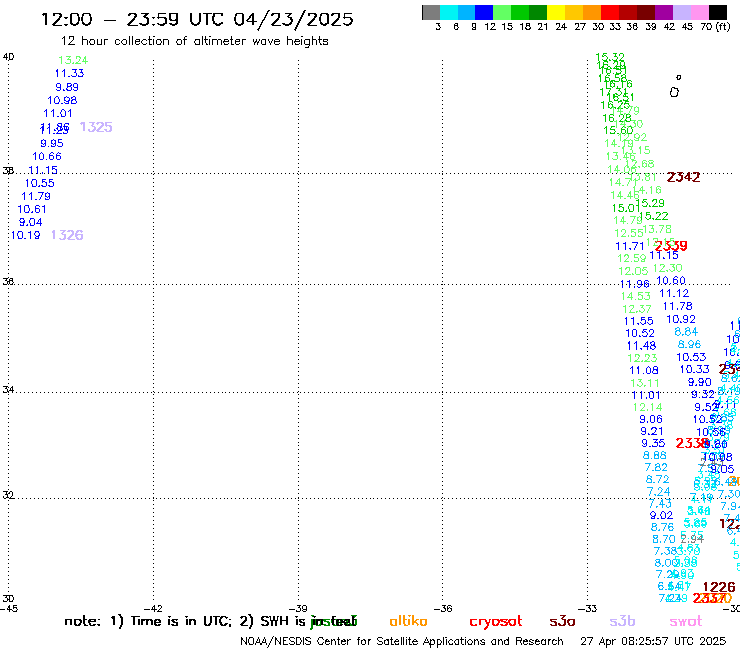Click the wave height value '11.71'
Screen dimensions: 740x650
click(630, 246)
